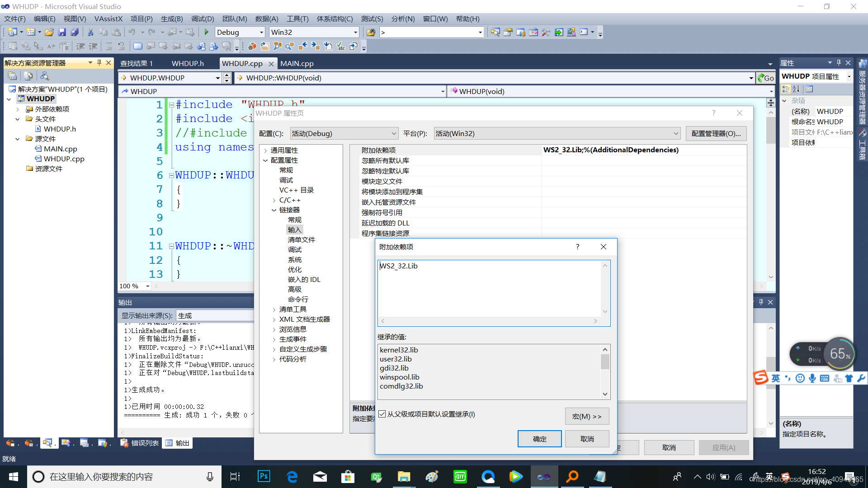
Task: Open the 调试(D) menu
Action: [203, 19]
